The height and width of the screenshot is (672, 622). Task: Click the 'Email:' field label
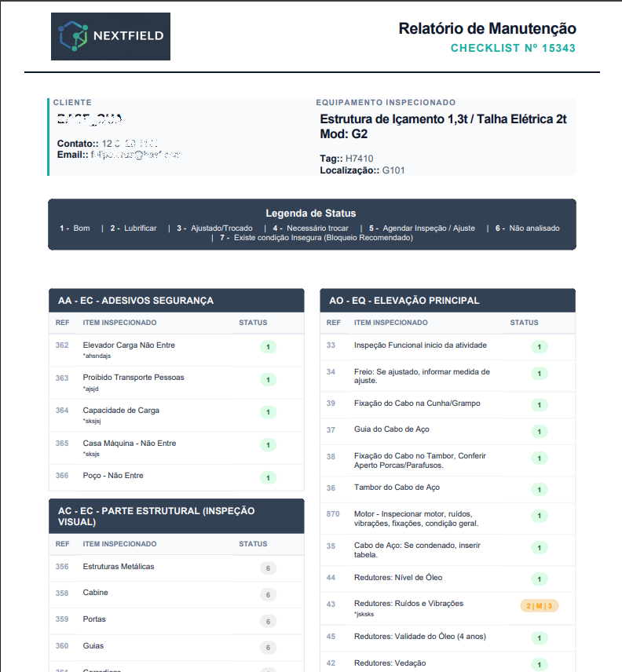coord(72,155)
